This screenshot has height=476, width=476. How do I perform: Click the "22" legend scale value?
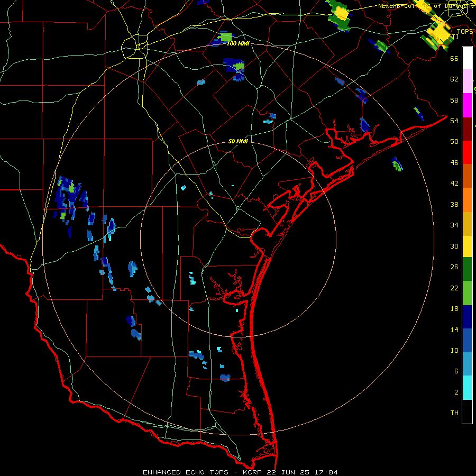click(454, 288)
